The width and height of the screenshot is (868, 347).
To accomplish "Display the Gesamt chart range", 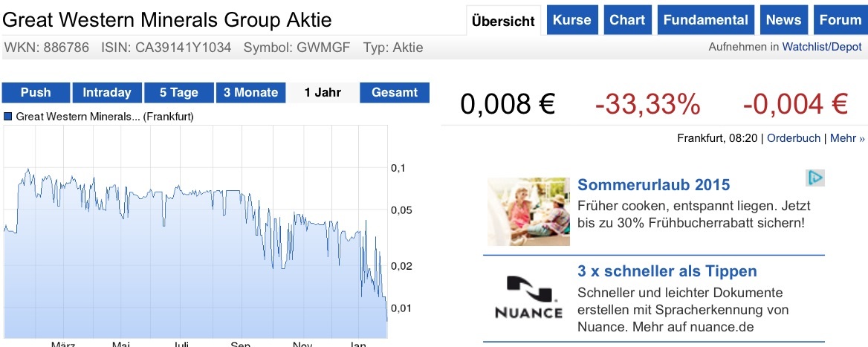I will pyautogui.click(x=395, y=93).
